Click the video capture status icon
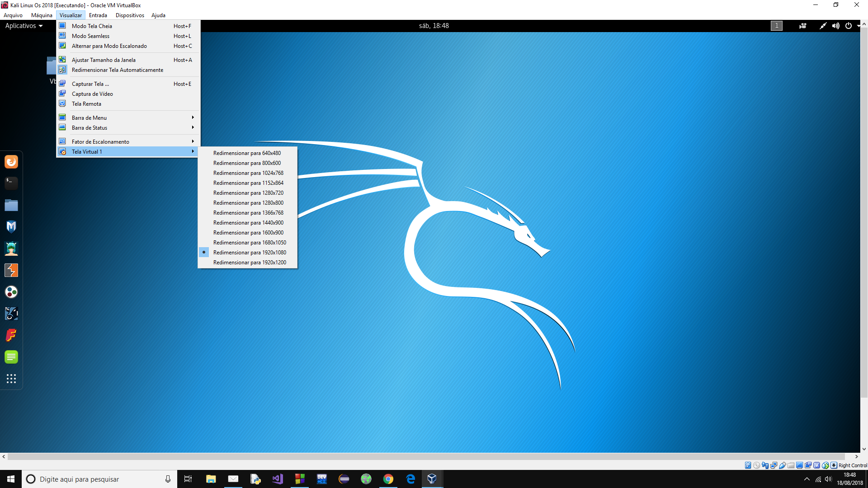 [808, 465]
